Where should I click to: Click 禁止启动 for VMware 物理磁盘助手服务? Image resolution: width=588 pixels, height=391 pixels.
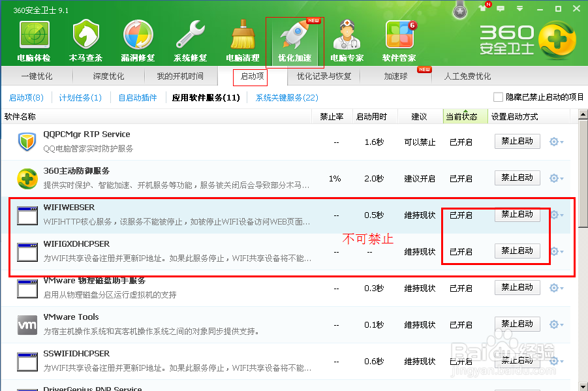(517, 287)
